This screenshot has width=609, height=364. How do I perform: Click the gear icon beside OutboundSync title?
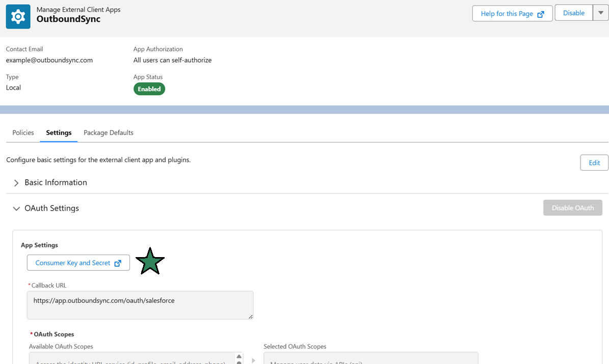[x=18, y=16]
